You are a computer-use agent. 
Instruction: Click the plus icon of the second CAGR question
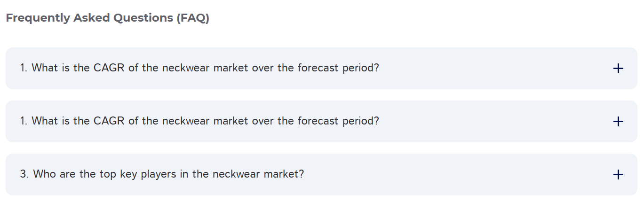[x=618, y=122]
